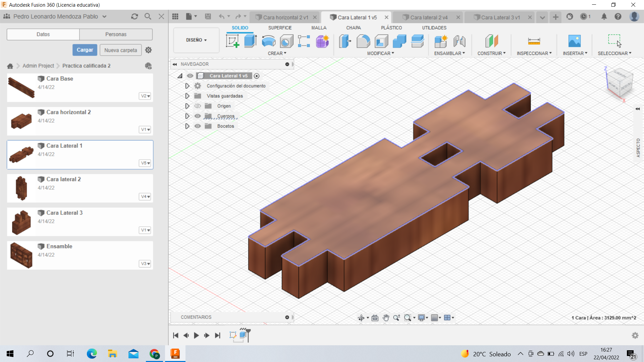Screen dimensions: 644x362
Task: Click the Fillet tool in Modificar
Action: (x=363, y=41)
